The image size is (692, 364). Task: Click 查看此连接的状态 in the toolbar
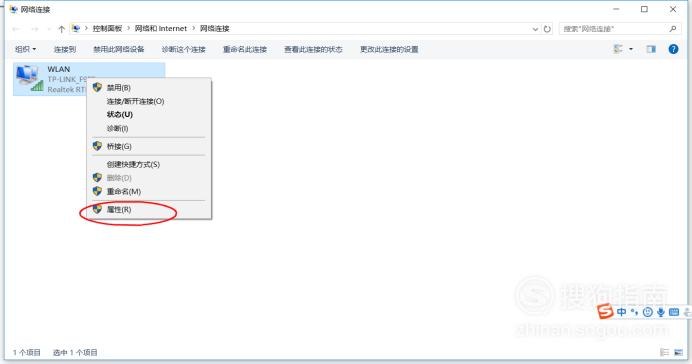(x=313, y=49)
